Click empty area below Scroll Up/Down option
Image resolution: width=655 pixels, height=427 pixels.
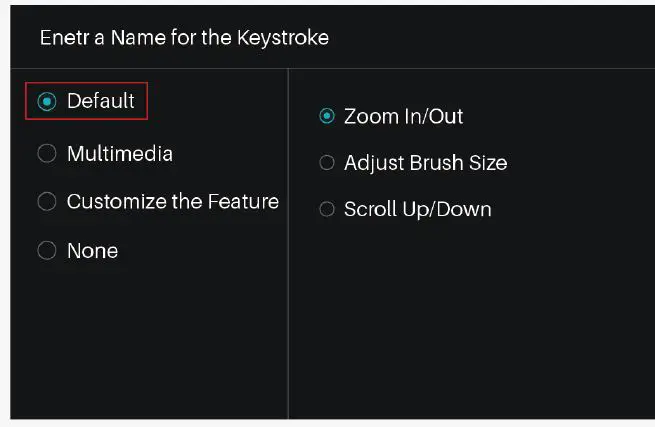tap(460, 320)
